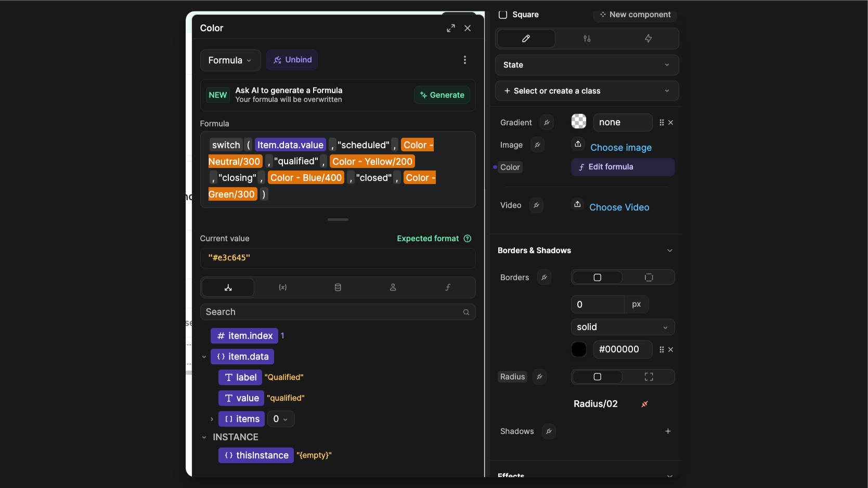Expand the Color formula panel to fullscreen
This screenshot has height=488, width=868.
450,28
